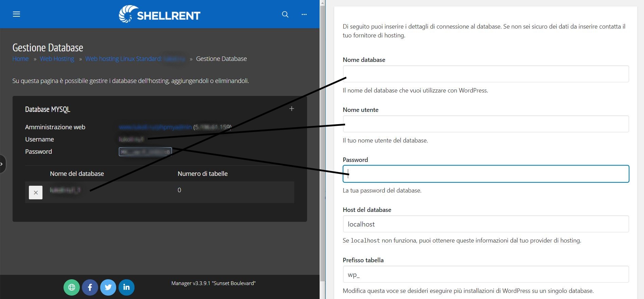Delete the database using the X button
Viewport: 644px width, 299px height.
36,193
